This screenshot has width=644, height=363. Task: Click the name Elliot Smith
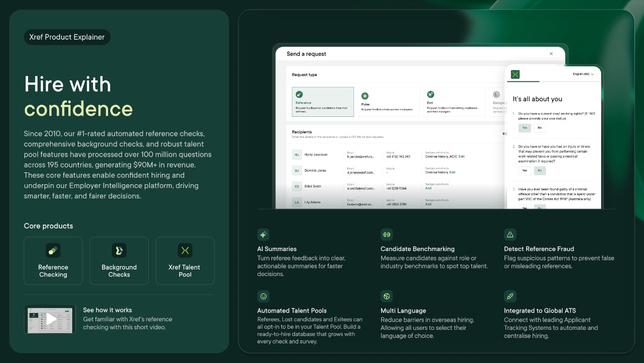tap(313, 186)
